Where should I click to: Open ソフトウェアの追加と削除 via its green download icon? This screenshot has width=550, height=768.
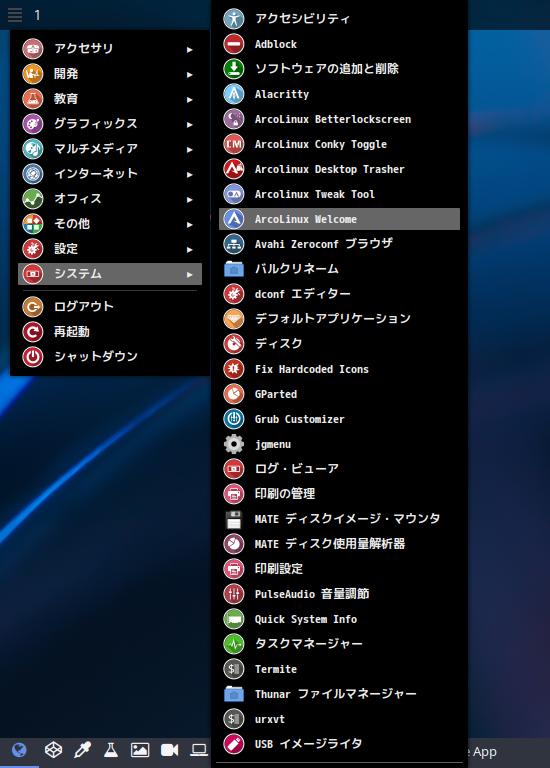pos(234,69)
